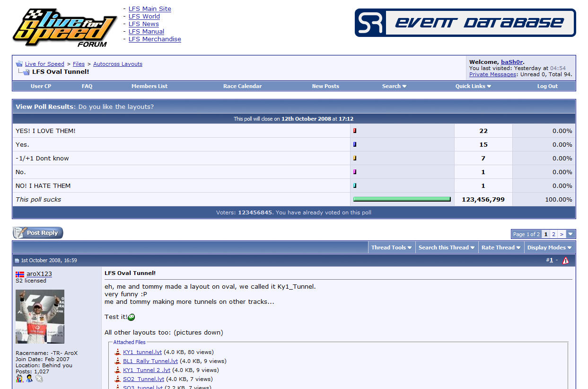Click the smiley emoticon after Test it!
This screenshot has width=588, height=389.
point(132,317)
